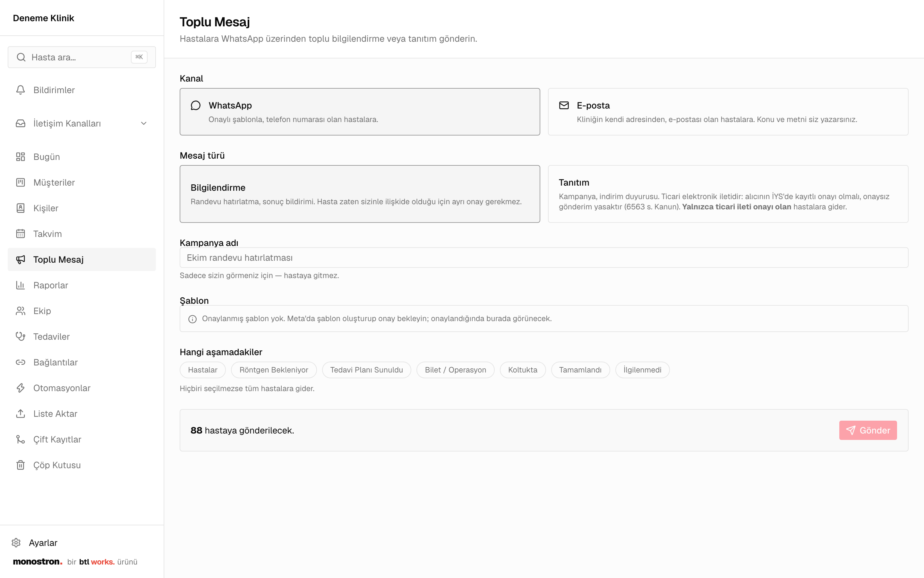The height and width of the screenshot is (578, 924).
Task: Toggle the Tedavi Planı Sunuldu chip
Action: click(366, 370)
